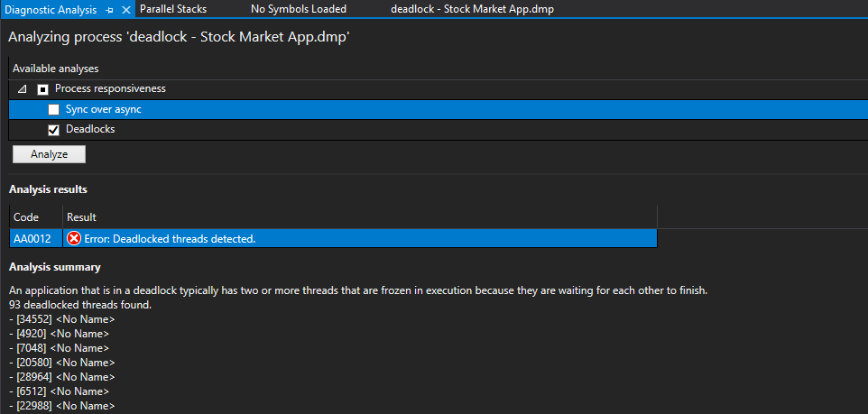Viewport: 868px width, 414px height.
Task: Select the Process responsiveness row label
Action: [x=110, y=88]
